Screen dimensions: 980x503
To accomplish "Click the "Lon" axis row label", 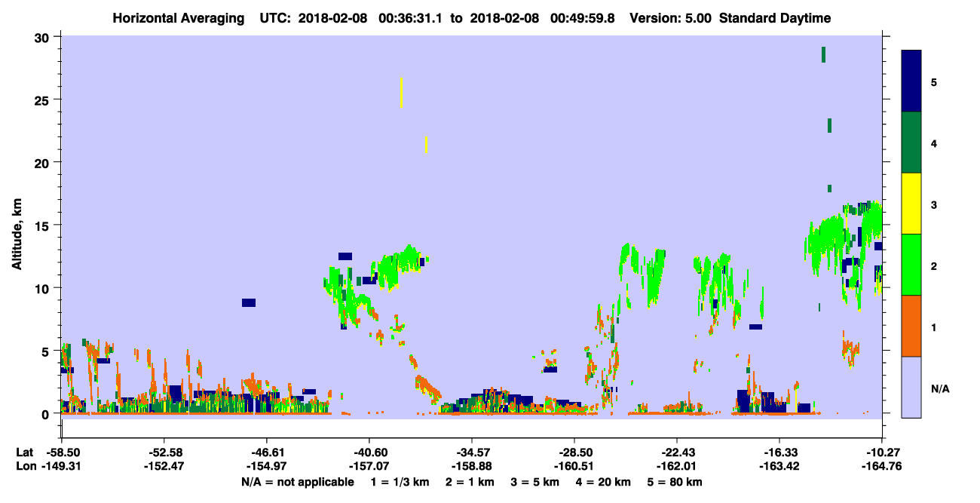I will click(x=25, y=465).
